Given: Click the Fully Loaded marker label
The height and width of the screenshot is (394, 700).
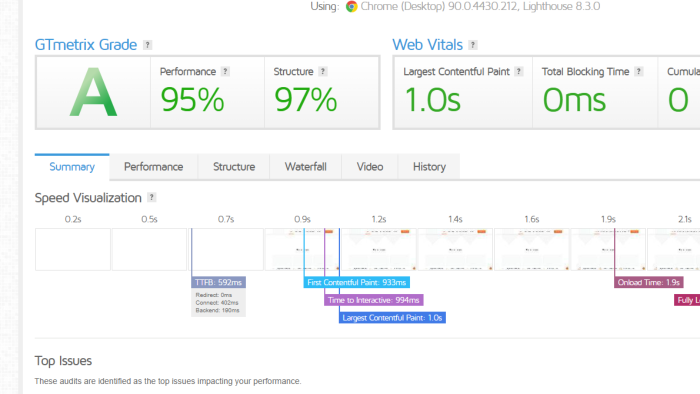Looking at the screenshot, I should coord(687,300).
